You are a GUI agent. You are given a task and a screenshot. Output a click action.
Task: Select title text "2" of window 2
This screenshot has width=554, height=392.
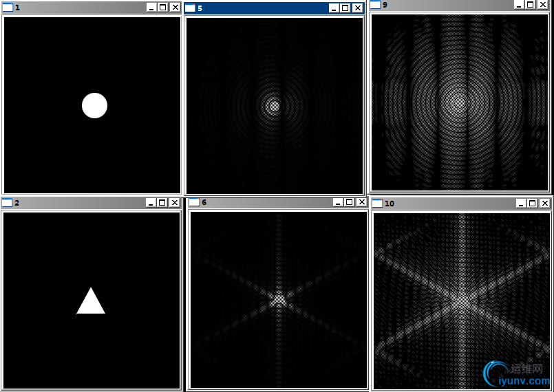[17, 203]
